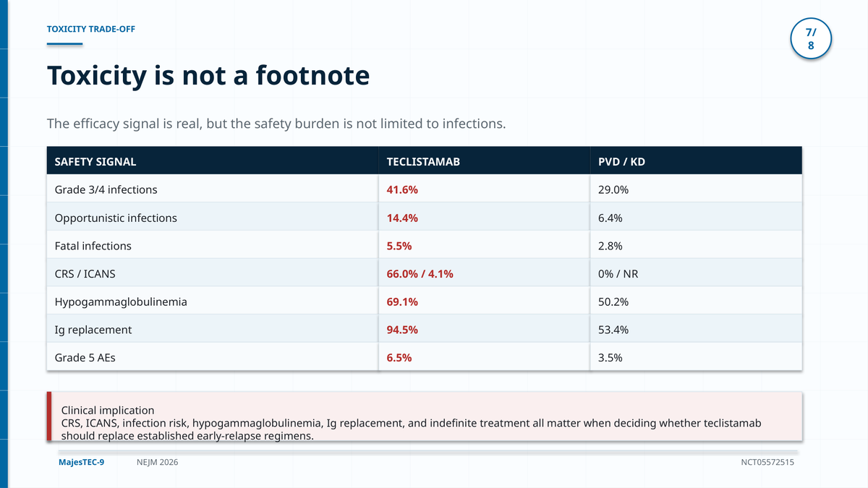Click the NCT05572515 trial identifier

(x=767, y=462)
